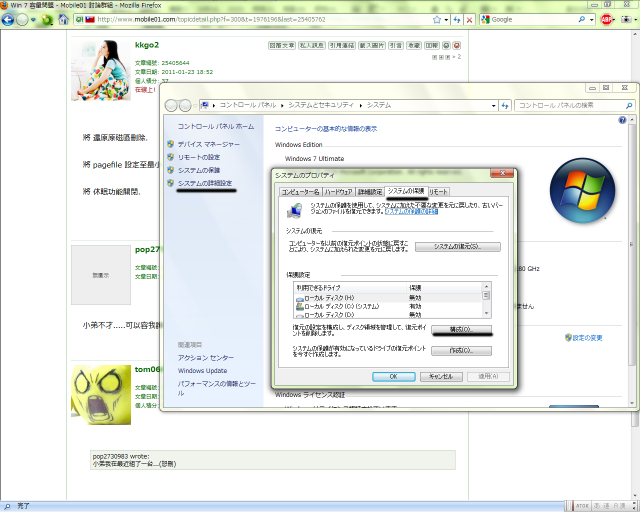
Task: Click the Firefox forward arrow button
Action: [22, 20]
